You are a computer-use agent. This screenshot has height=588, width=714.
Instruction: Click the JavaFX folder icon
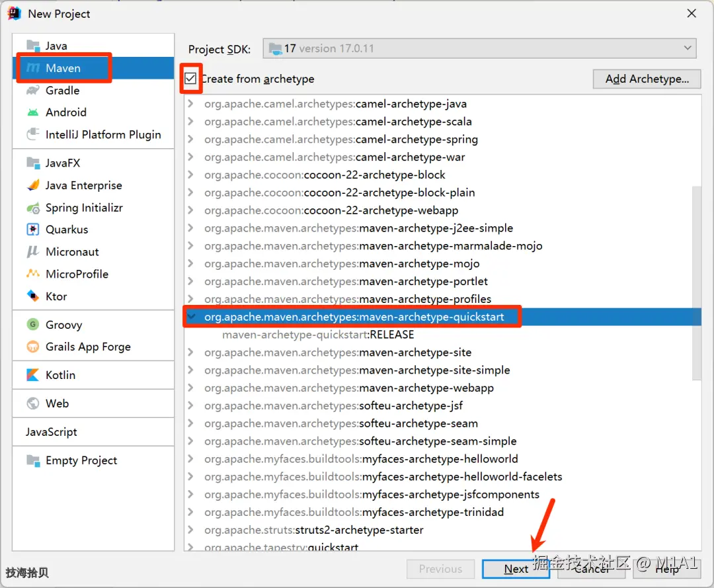33,163
